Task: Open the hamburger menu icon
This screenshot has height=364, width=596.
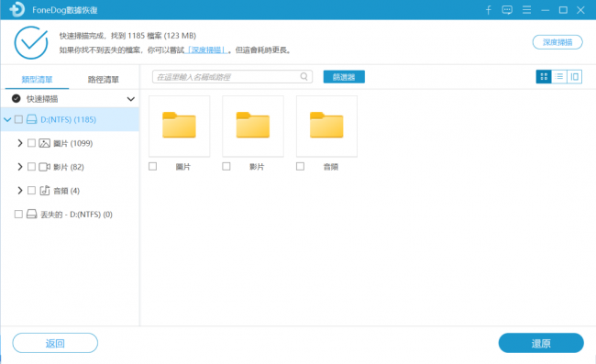Action: (x=526, y=10)
